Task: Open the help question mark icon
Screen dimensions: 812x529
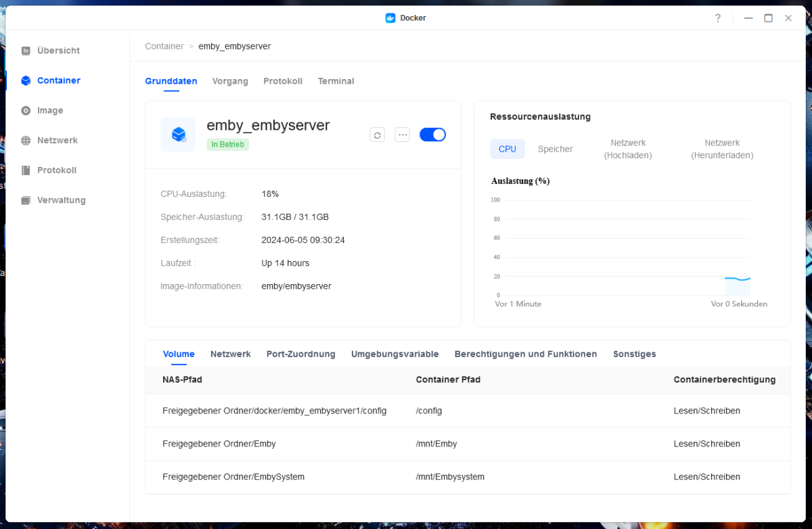Action: 718,18
